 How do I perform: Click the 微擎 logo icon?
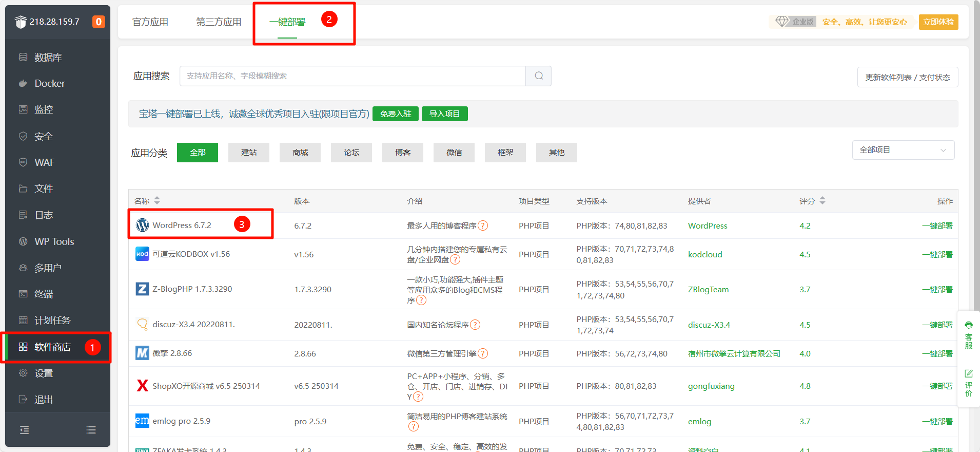pos(142,353)
